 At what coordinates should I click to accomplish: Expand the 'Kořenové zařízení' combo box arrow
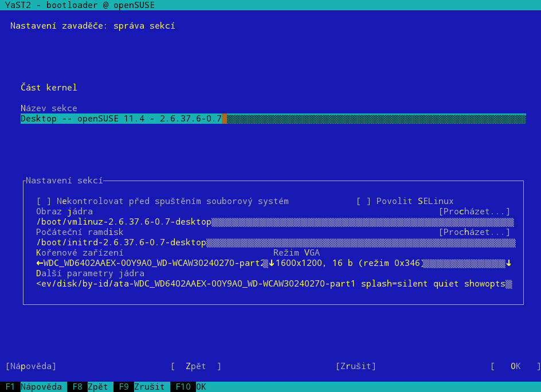coord(272,263)
